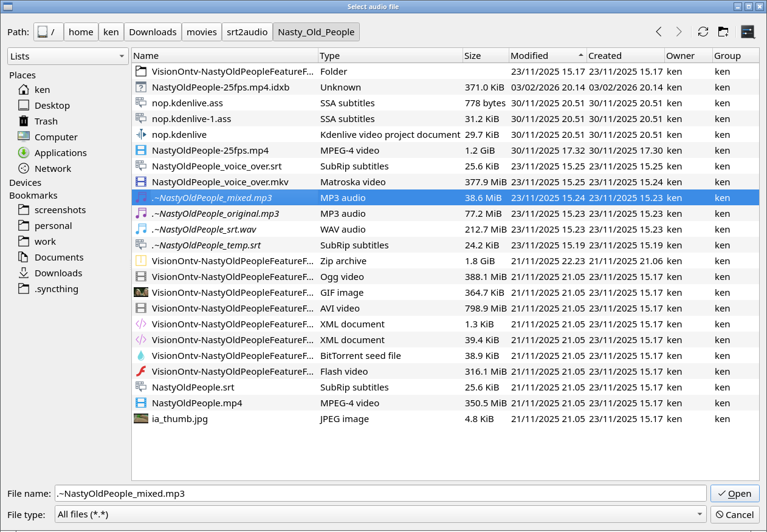
Task: Go to srt2audio in the path bar
Action: (x=247, y=32)
